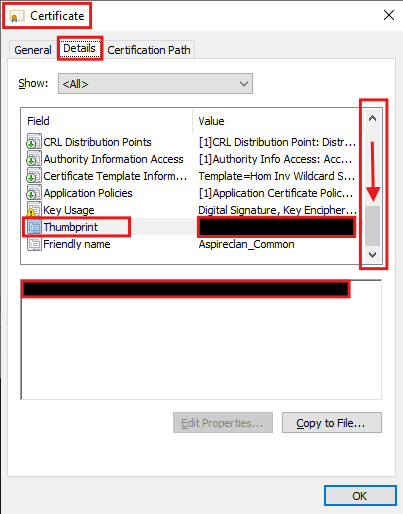Click the Thumbprint property icon
The width and height of the screenshot is (403, 514).
coord(34,227)
